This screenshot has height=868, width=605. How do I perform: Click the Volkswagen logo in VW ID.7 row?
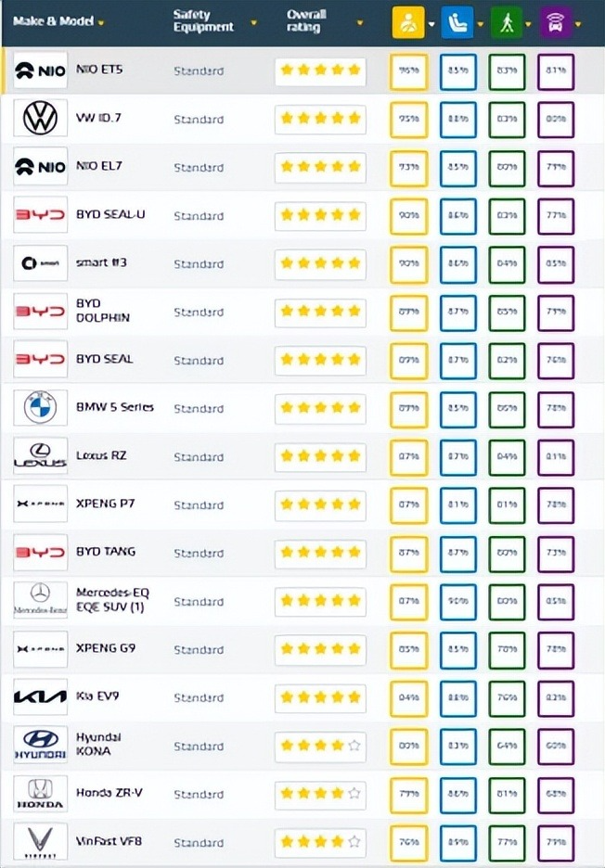[41, 118]
